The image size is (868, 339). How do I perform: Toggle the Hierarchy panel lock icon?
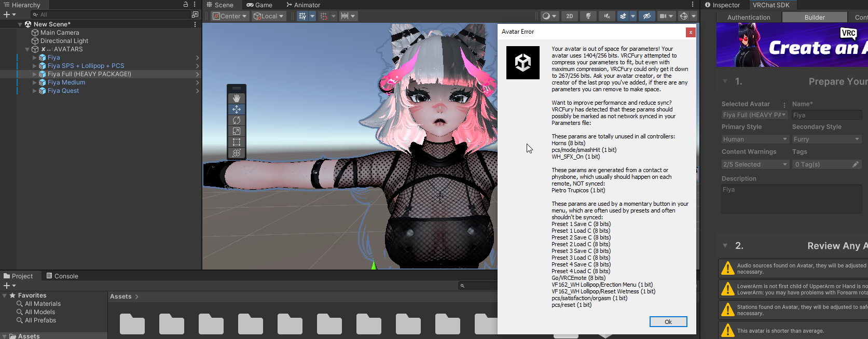pyautogui.click(x=186, y=4)
